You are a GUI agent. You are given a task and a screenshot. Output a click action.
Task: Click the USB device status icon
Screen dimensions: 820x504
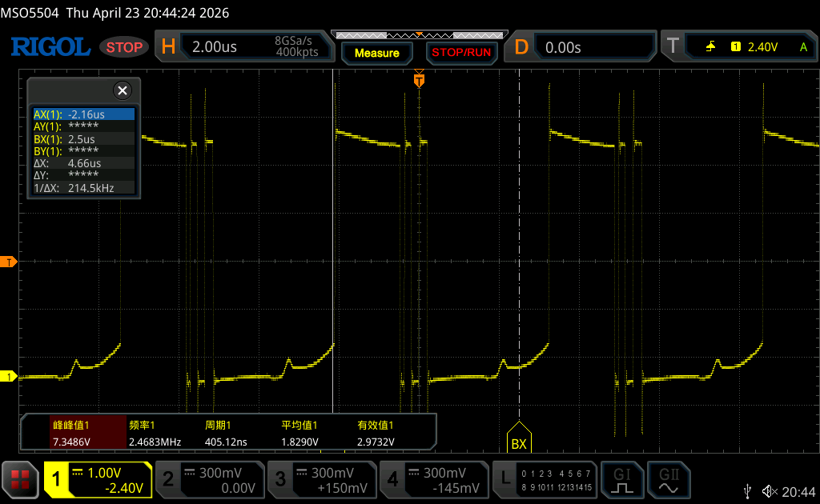coord(748,491)
